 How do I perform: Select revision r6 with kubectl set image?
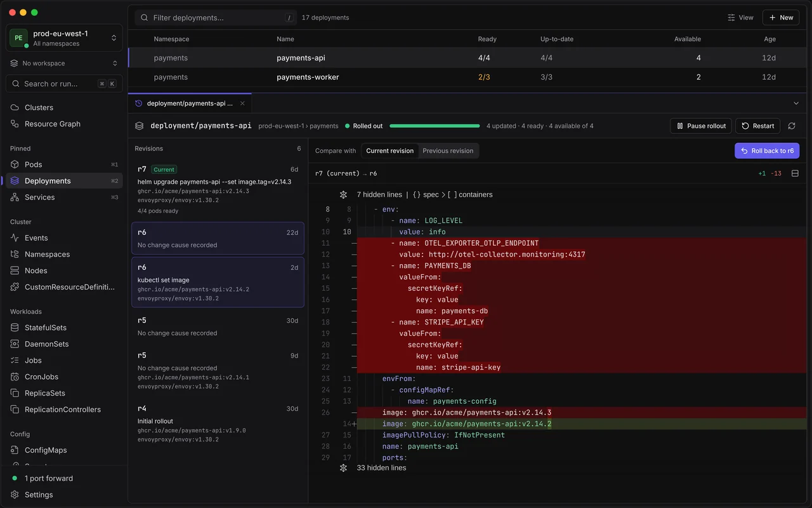218,282
